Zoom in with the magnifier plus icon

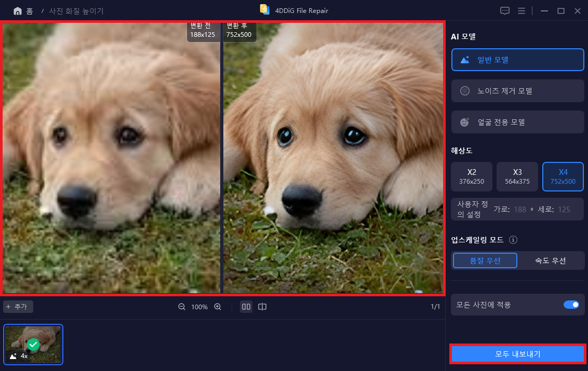(218, 307)
